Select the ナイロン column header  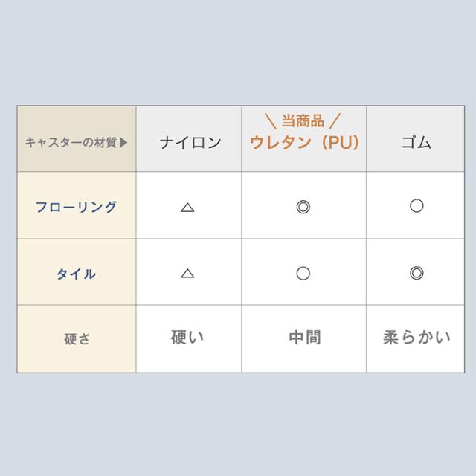coord(190,142)
